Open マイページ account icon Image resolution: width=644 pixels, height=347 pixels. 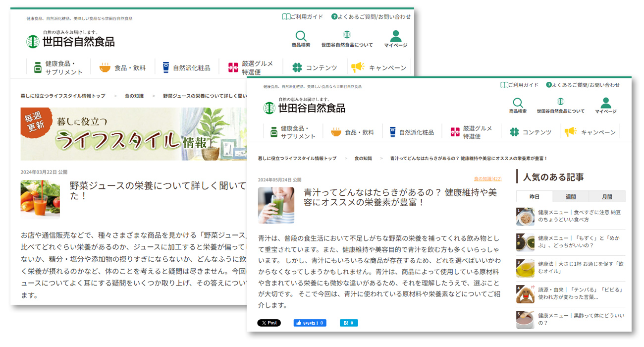(x=605, y=102)
